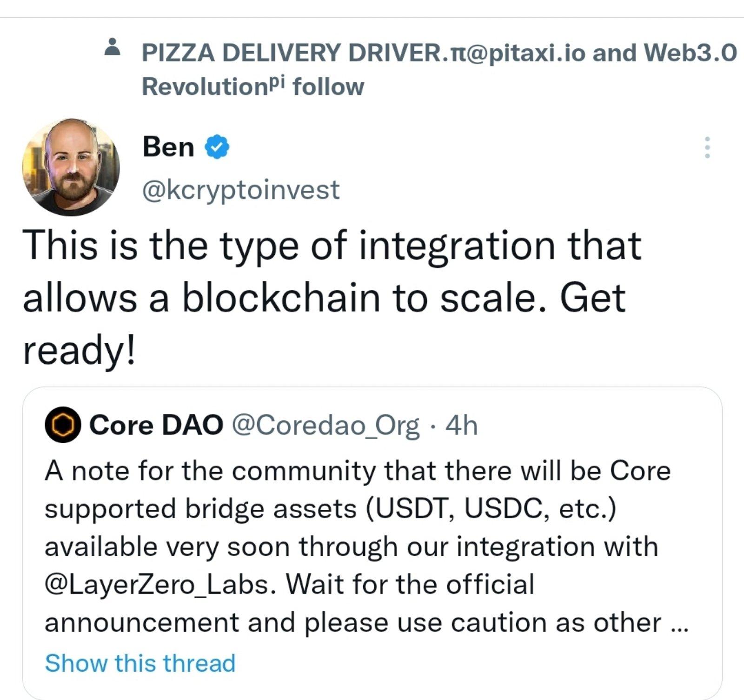Click the Core DAO hexagon logo
Image resolution: width=744 pixels, height=700 pixels.
63,425
